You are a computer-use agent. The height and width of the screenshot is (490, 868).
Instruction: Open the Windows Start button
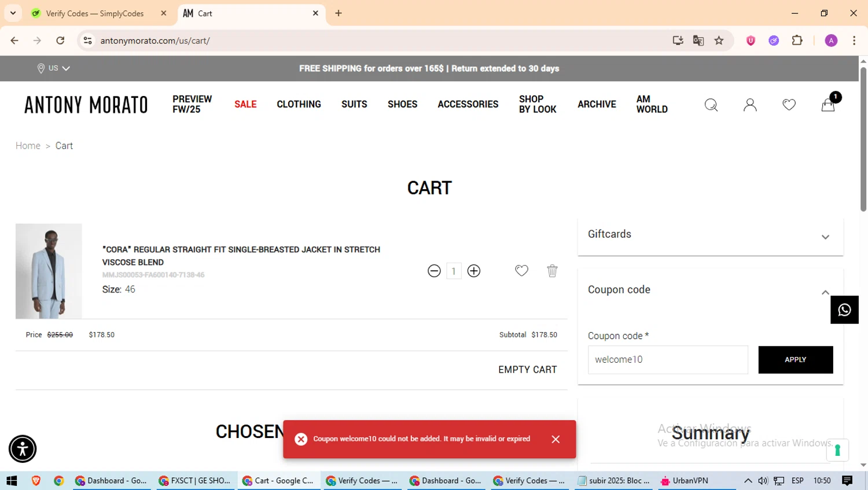[12, 481]
